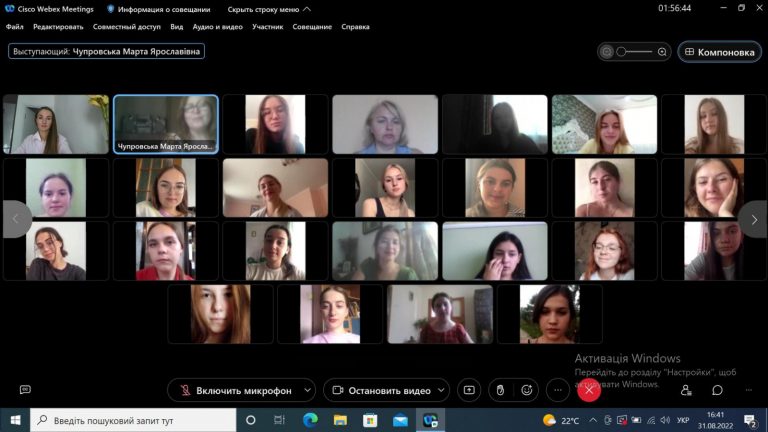Open the reactions smiley icon

(x=527, y=390)
